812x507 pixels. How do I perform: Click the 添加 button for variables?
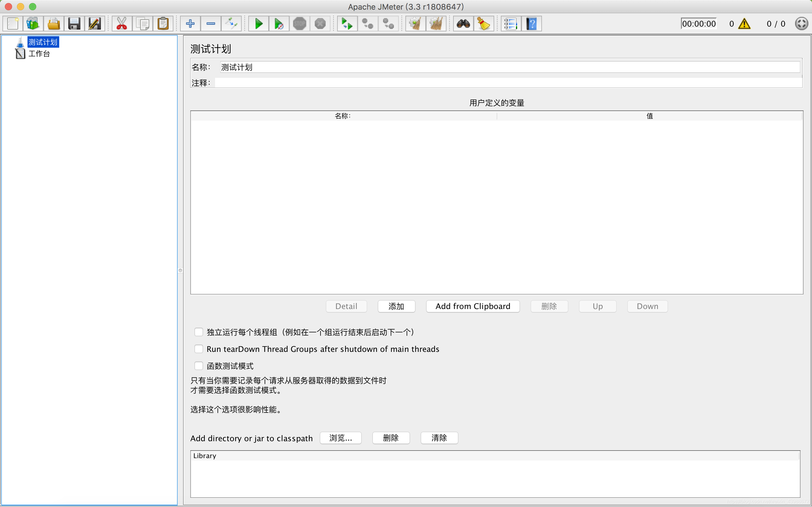[396, 306]
